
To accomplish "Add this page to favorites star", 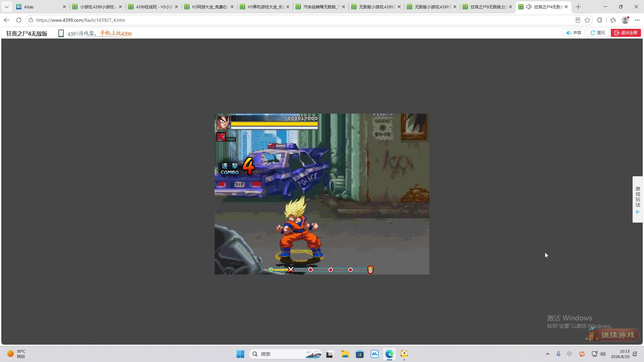I will coord(587,20).
